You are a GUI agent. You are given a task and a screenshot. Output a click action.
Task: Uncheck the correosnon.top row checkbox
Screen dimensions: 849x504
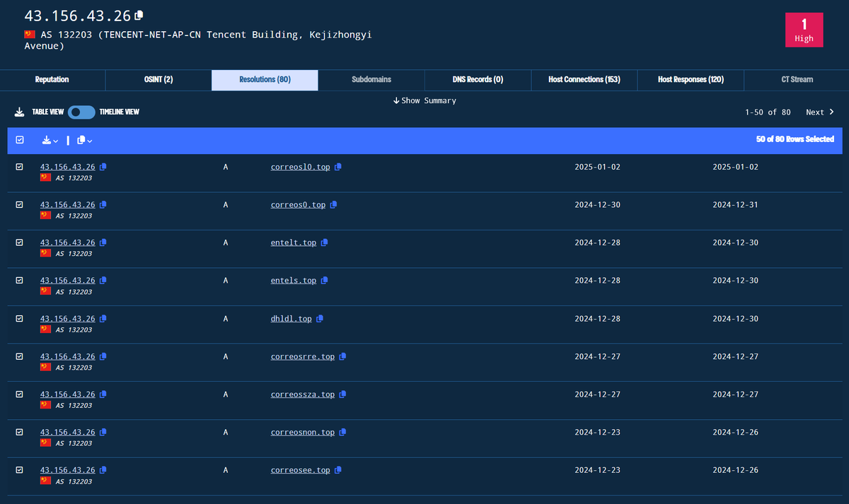coord(19,432)
